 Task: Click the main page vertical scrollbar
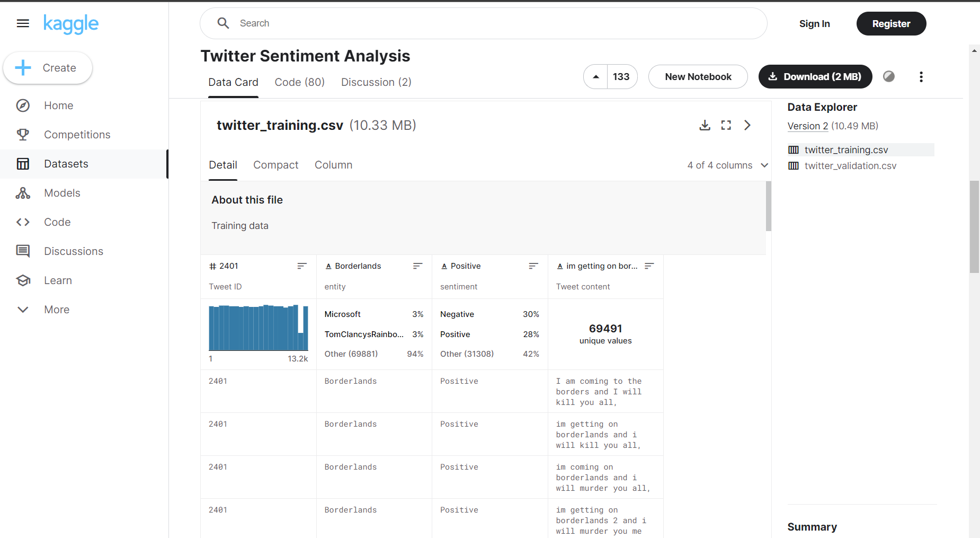pyautogui.click(x=974, y=227)
